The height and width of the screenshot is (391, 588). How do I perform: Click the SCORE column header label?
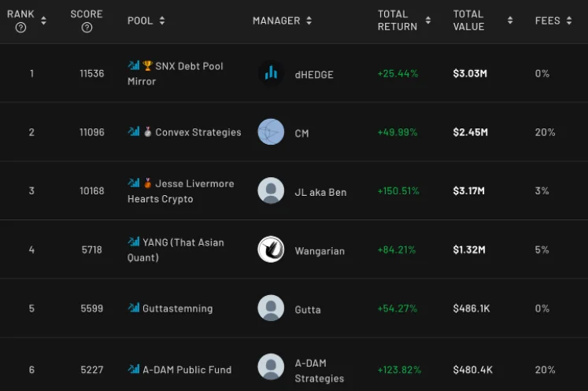point(87,14)
